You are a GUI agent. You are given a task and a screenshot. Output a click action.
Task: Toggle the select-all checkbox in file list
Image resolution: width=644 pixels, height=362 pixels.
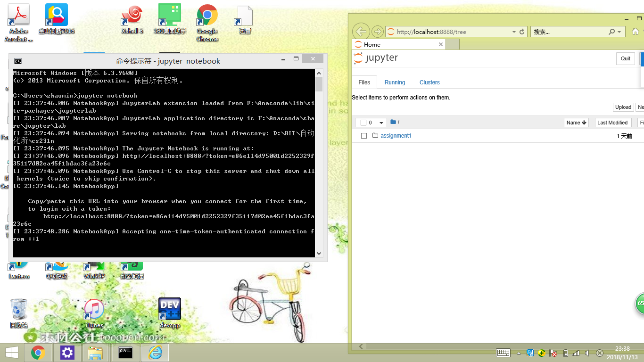363,123
